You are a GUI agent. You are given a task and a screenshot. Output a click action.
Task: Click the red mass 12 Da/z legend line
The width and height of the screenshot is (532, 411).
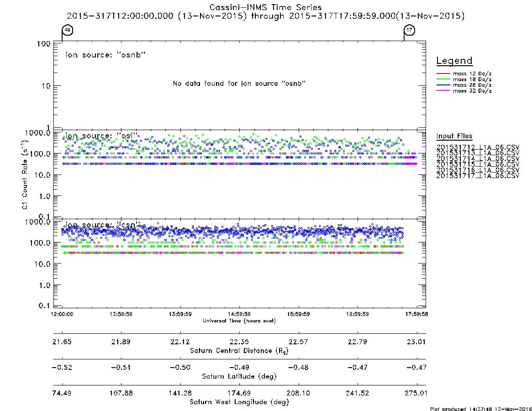pos(443,74)
